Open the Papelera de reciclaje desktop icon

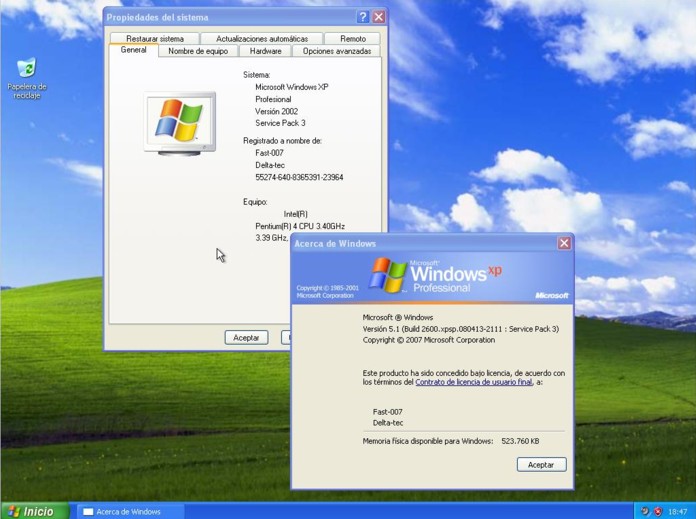(x=27, y=78)
